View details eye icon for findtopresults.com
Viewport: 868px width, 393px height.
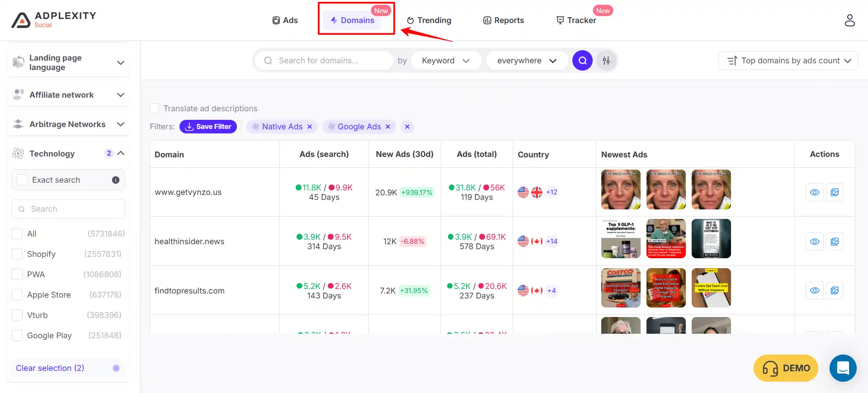pos(815,290)
